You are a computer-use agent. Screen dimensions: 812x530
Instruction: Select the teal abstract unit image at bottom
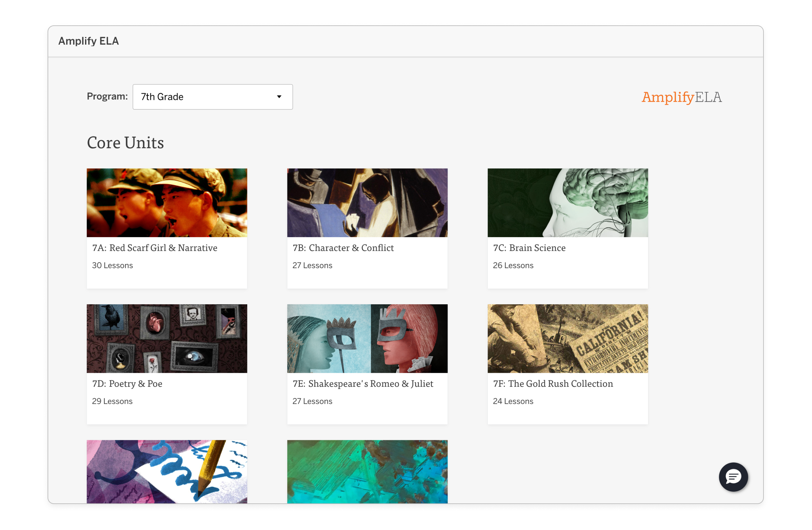click(x=367, y=472)
